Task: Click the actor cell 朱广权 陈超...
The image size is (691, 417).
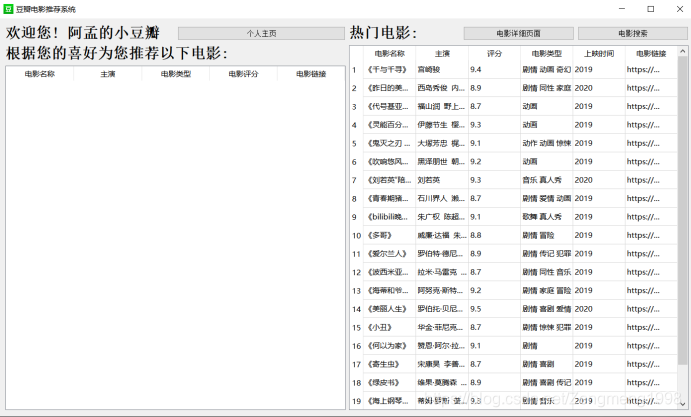Action: 442,217
